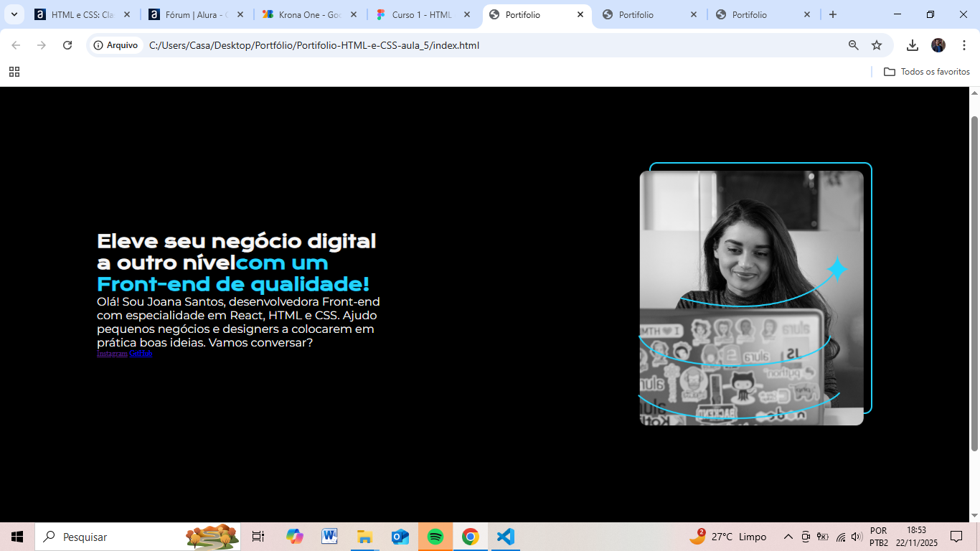The width and height of the screenshot is (980, 551).
Task: Open Spotify from the taskbar
Action: pos(435,537)
